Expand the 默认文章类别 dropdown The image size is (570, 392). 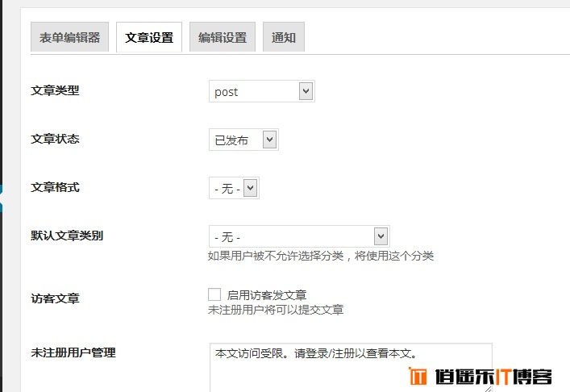299,236
